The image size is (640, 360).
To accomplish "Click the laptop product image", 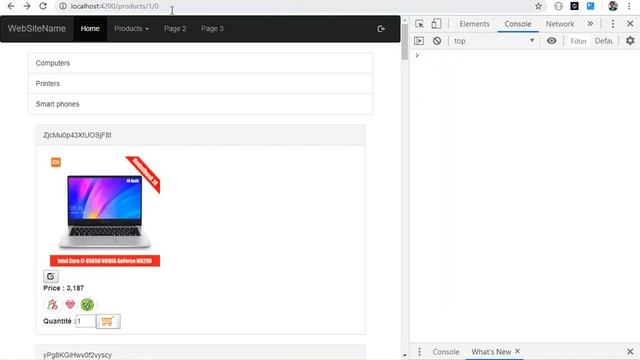I will pyautogui.click(x=105, y=211).
